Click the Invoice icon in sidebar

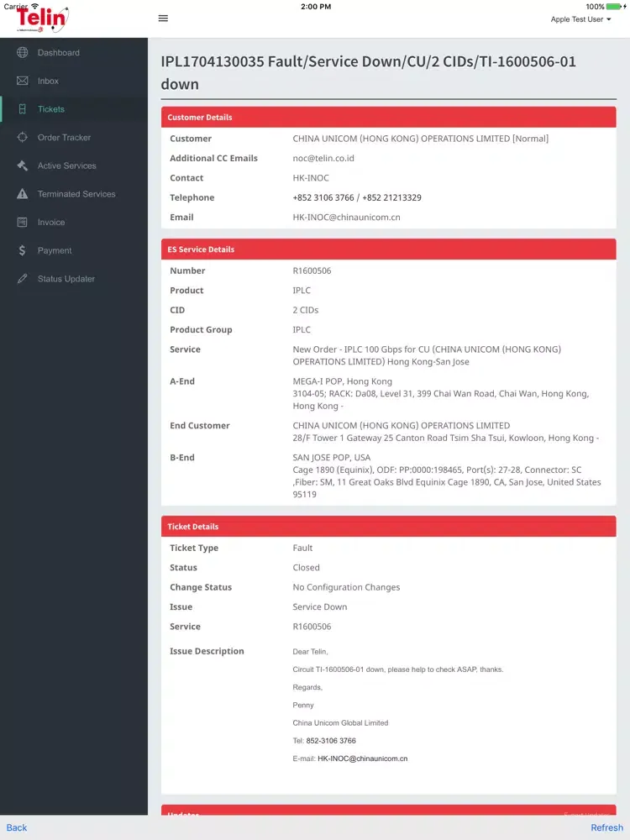tap(22, 223)
